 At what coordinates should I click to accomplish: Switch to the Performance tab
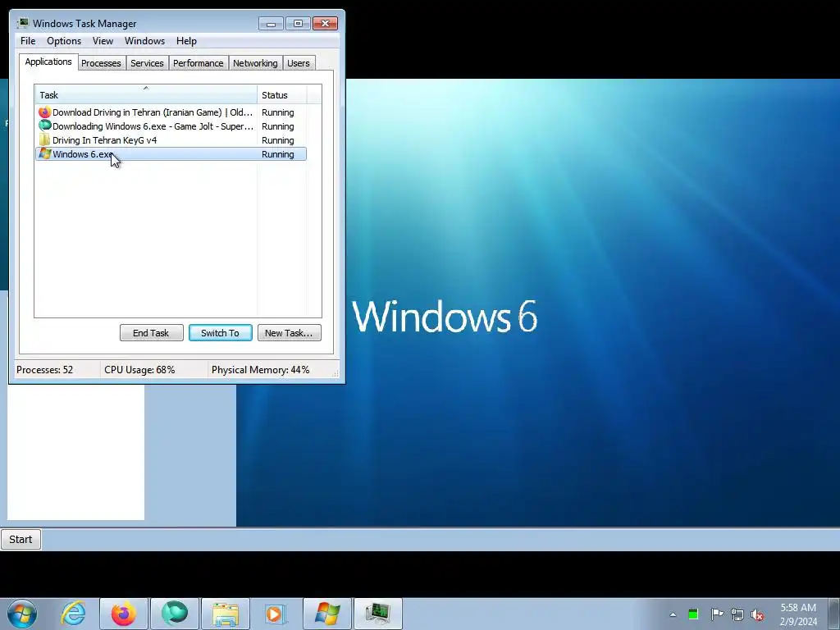tap(199, 62)
